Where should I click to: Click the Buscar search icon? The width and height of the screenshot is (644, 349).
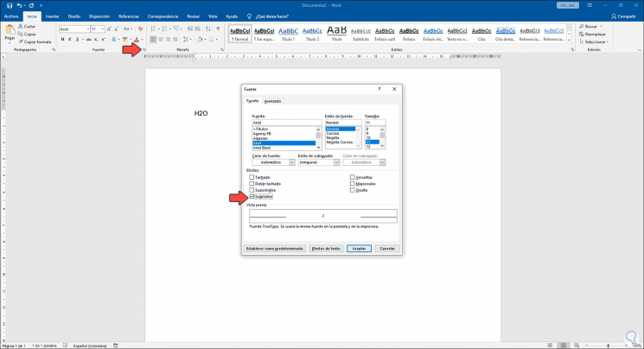pos(583,26)
